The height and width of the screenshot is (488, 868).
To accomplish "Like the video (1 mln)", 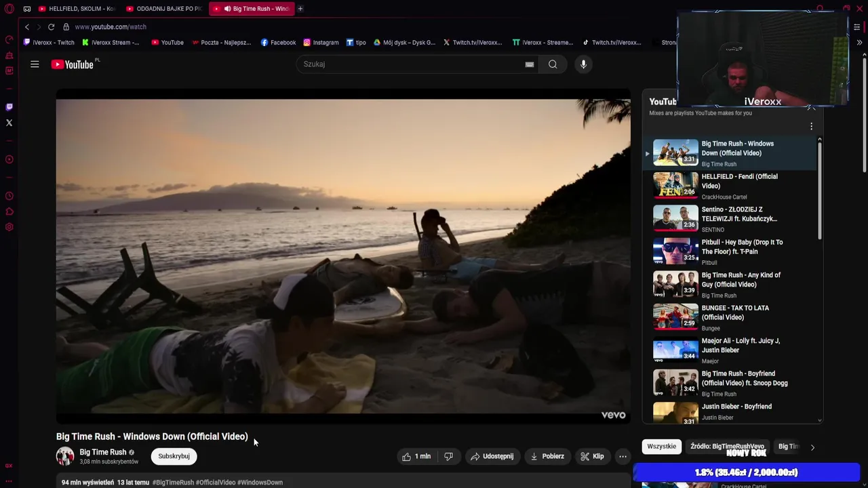I will coord(416,456).
